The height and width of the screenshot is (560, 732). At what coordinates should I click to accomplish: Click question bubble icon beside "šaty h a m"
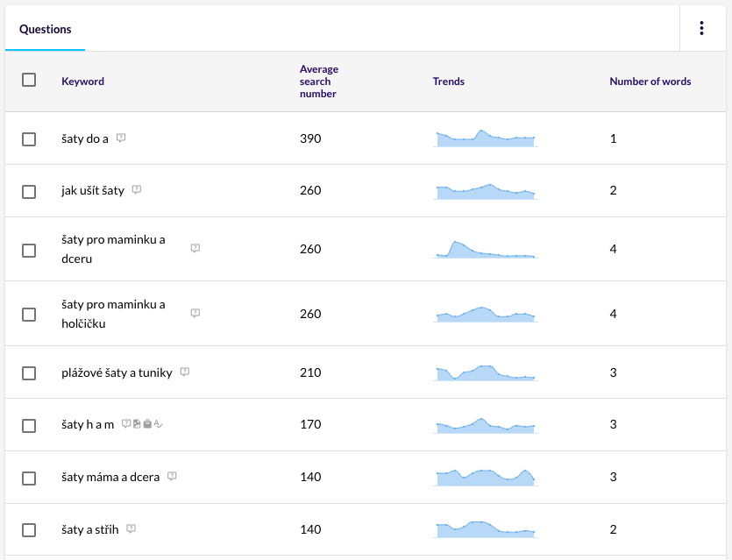pyautogui.click(x=126, y=424)
